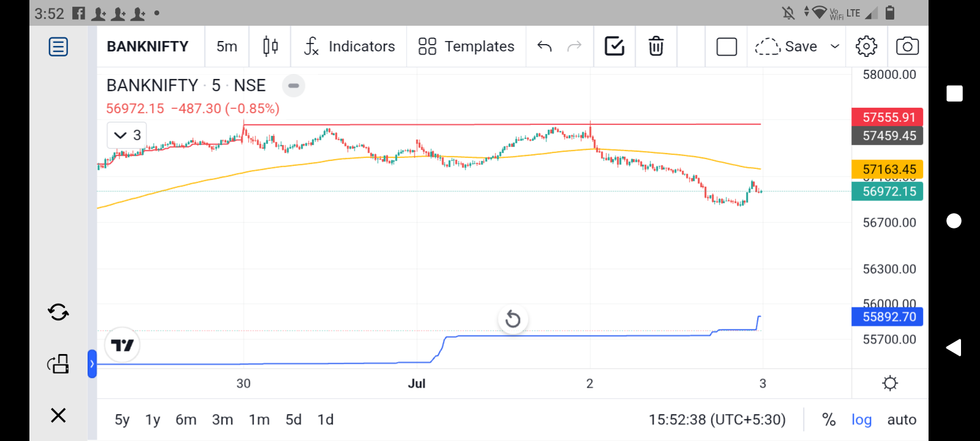Image resolution: width=980 pixels, height=441 pixels.
Task: Open the hamburger menu icon
Action: point(58,47)
